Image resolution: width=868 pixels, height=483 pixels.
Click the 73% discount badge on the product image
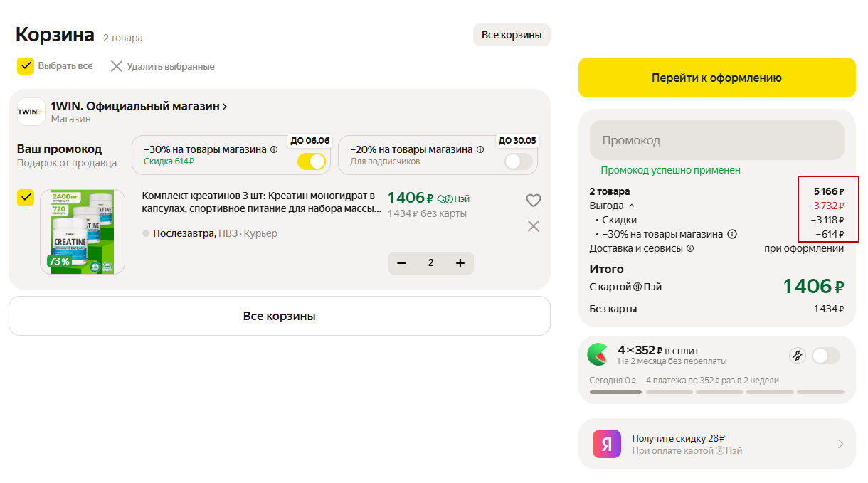coord(58,261)
